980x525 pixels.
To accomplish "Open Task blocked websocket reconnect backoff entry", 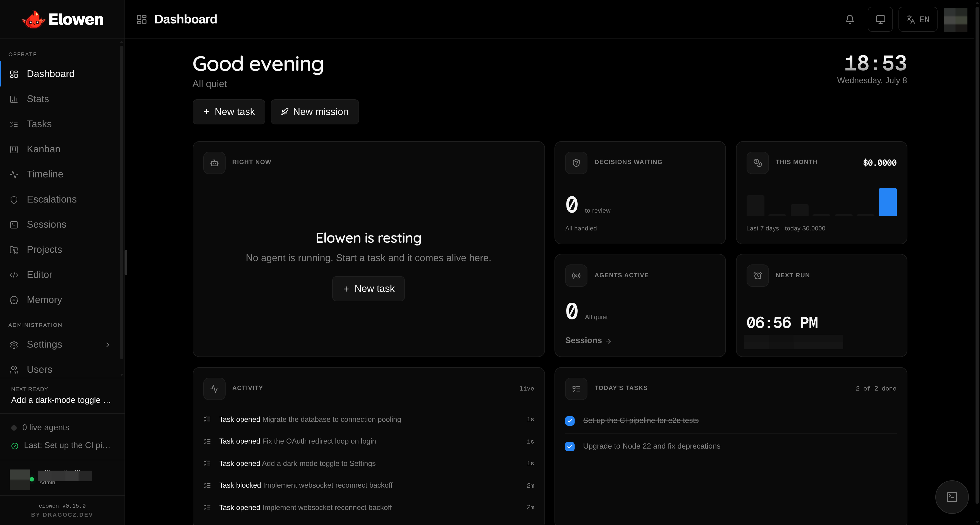I will 369,485.
